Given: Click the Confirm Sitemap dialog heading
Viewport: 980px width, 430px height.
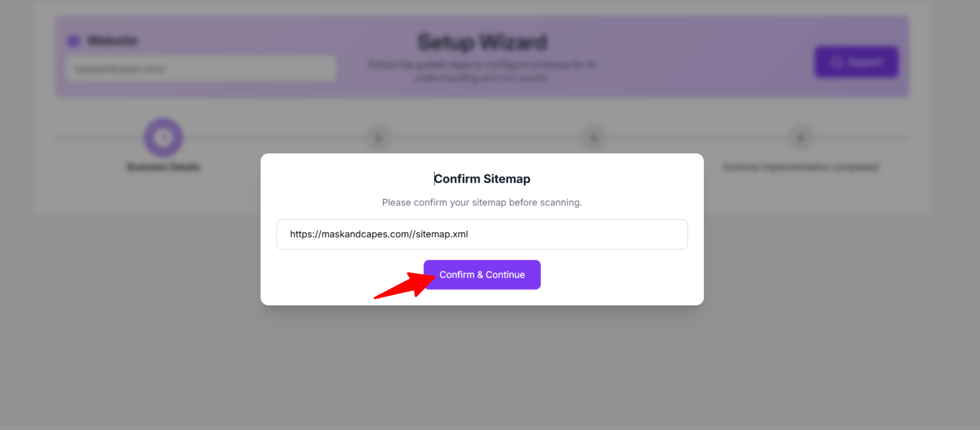Looking at the screenshot, I should tap(482, 179).
